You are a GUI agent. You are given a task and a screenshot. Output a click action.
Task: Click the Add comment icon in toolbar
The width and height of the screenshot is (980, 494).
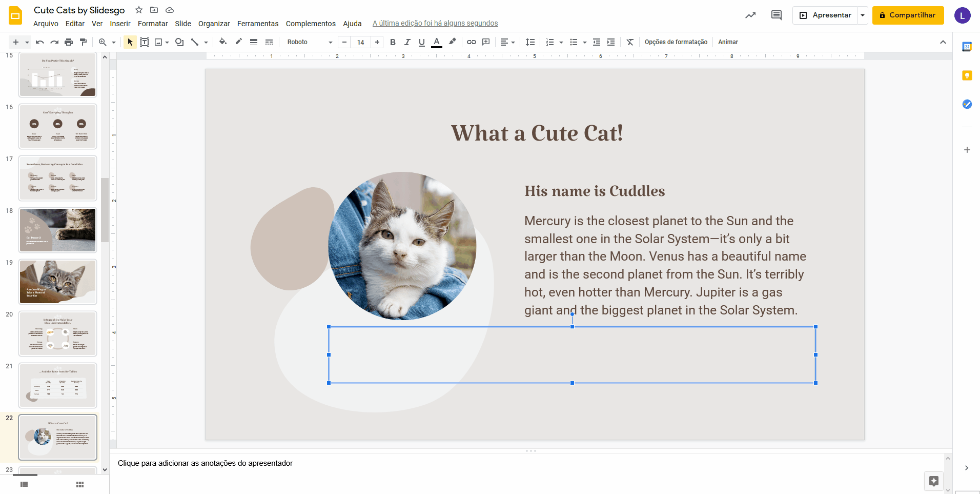[x=486, y=42]
